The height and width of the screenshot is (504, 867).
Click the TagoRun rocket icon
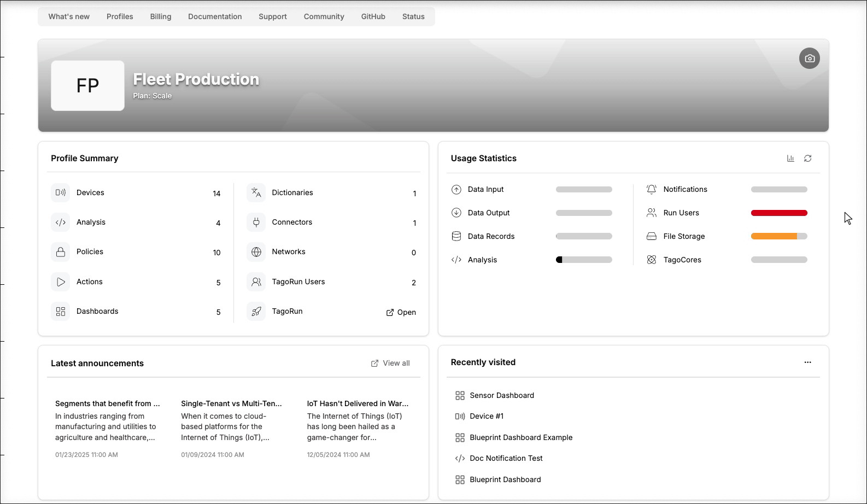point(256,312)
